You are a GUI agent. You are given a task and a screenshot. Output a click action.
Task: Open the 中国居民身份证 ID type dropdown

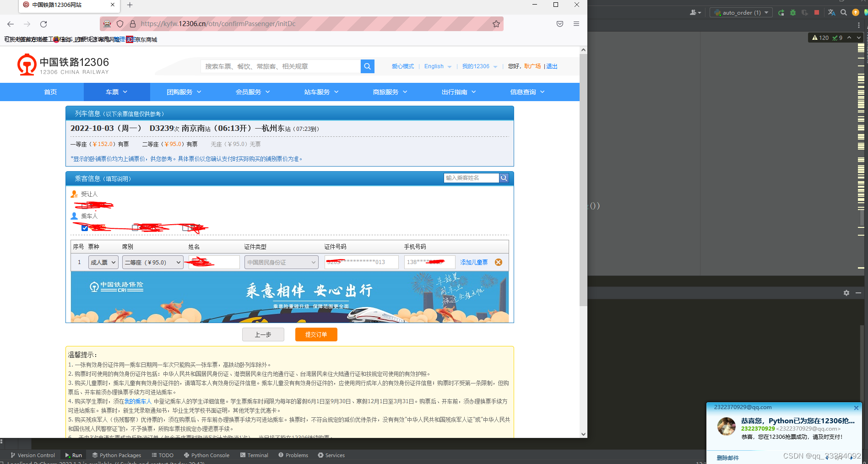(282, 262)
